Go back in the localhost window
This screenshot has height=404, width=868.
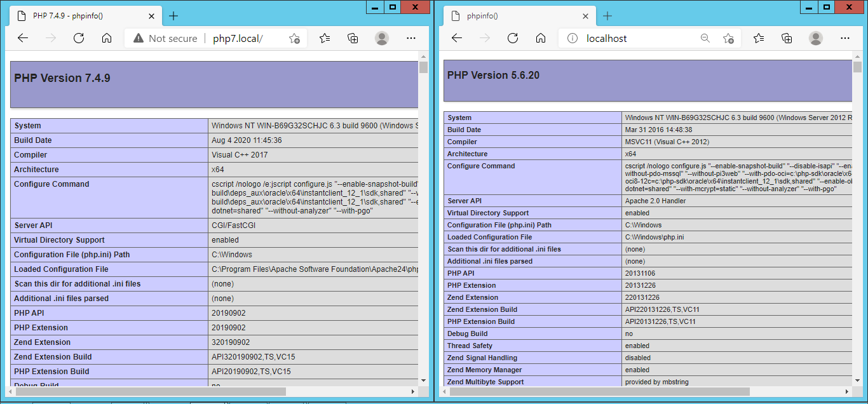(x=457, y=38)
